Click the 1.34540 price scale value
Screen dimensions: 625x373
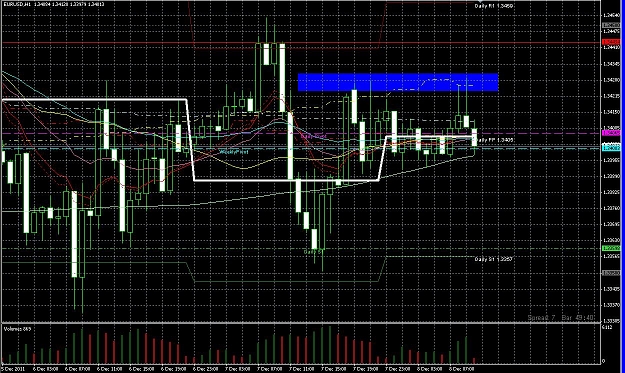(611, 15)
